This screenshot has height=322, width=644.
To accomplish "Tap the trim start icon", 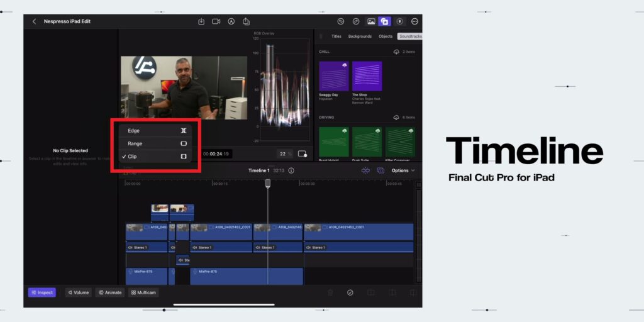I will (392, 292).
